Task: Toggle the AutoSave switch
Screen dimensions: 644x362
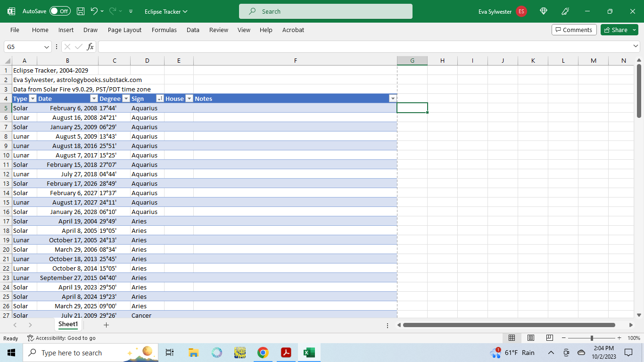Action: [x=60, y=11]
